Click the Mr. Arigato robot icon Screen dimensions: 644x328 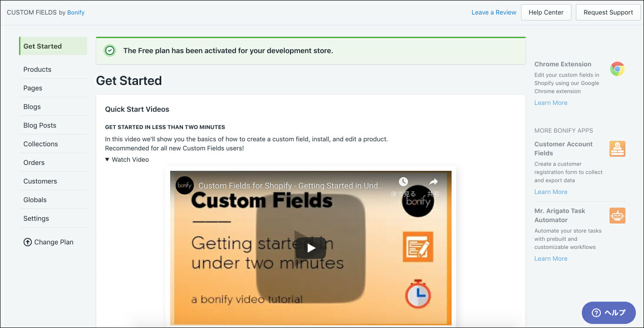coord(617,215)
